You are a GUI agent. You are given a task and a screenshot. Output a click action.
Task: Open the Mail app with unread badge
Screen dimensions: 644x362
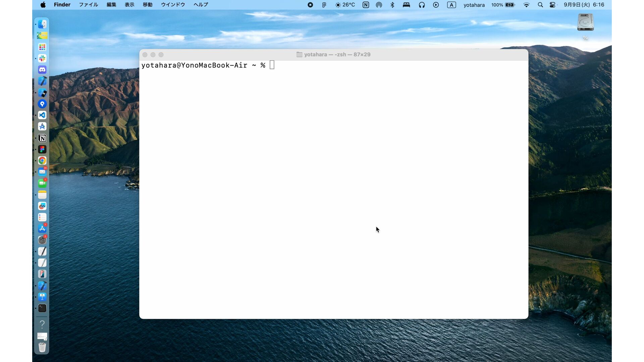pyautogui.click(x=42, y=172)
